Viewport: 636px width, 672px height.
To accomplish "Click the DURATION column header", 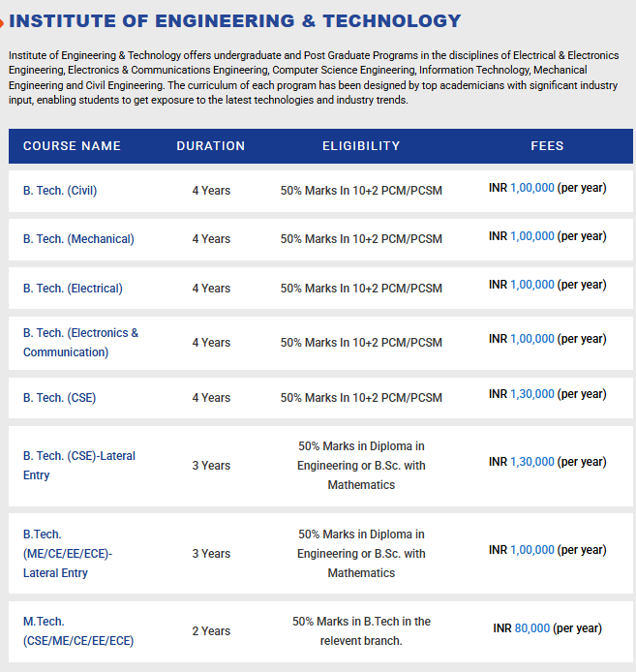I will pos(210,146).
